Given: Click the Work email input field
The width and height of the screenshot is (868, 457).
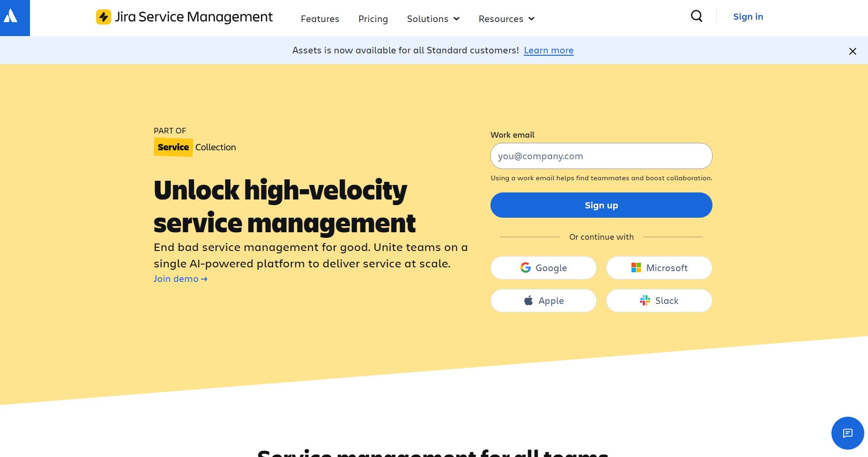Looking at the screenshot, I should pyautogui.click(x=601, y=156).
